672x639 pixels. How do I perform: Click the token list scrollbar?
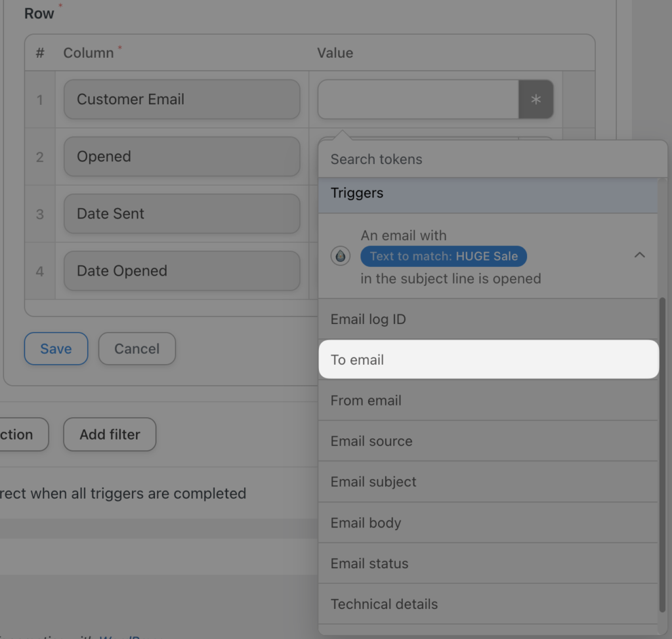[662, 454]
